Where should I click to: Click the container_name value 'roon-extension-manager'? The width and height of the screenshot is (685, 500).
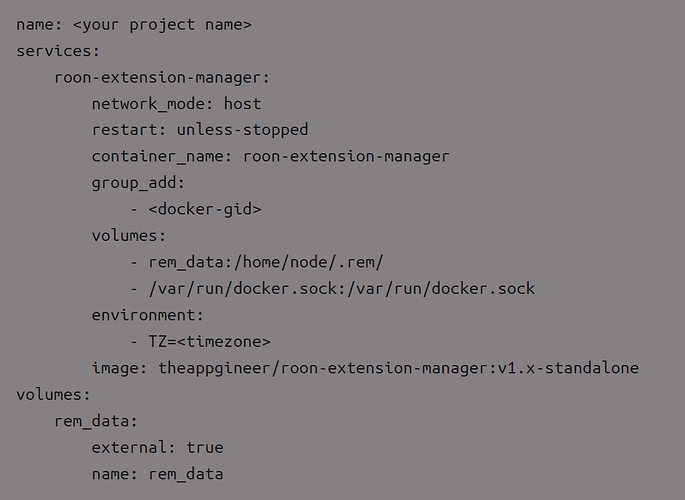(x=346, y=157)
